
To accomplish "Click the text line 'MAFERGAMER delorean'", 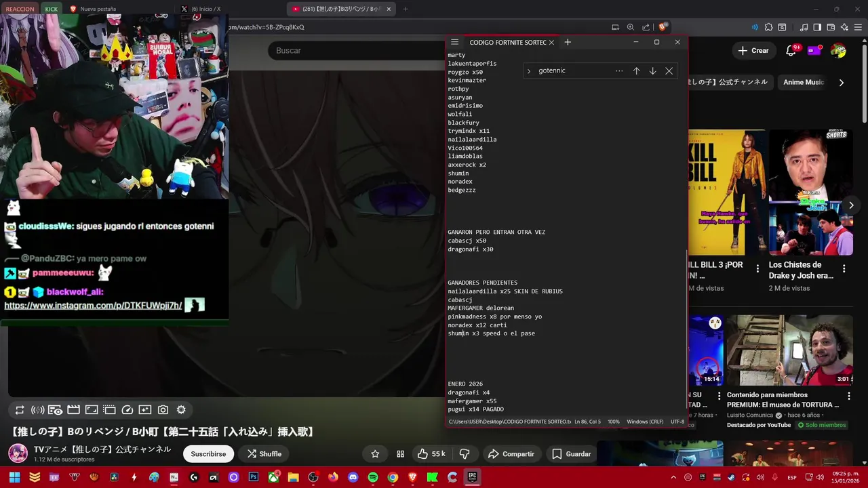I will click(x=481, y=308).
